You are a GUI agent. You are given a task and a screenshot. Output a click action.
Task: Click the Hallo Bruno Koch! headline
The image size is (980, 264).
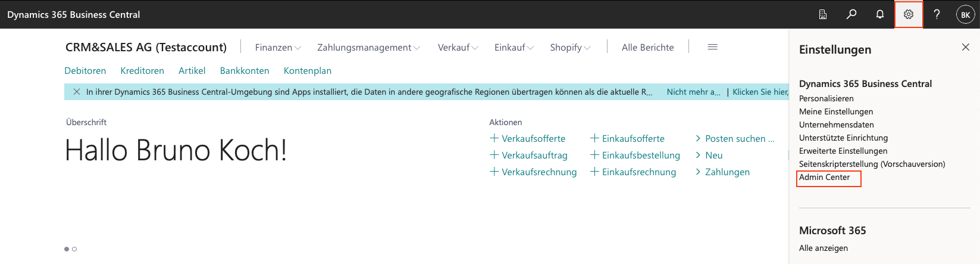click(x=176, y=150)
